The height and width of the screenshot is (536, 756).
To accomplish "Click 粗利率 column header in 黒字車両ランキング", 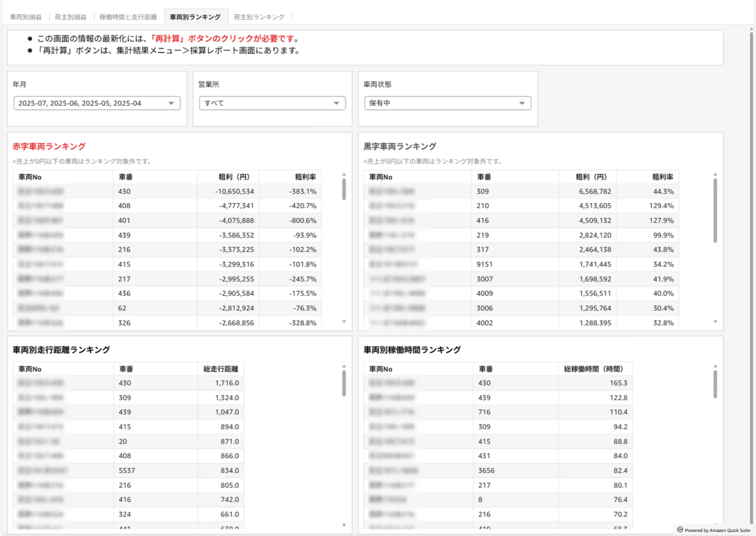I will click(x=662, y=177).
